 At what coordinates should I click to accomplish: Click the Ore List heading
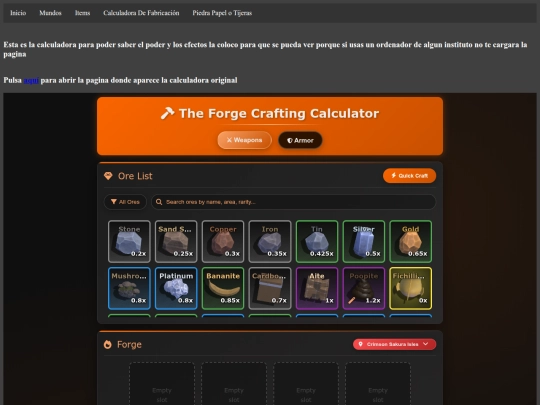pos(135,176)
